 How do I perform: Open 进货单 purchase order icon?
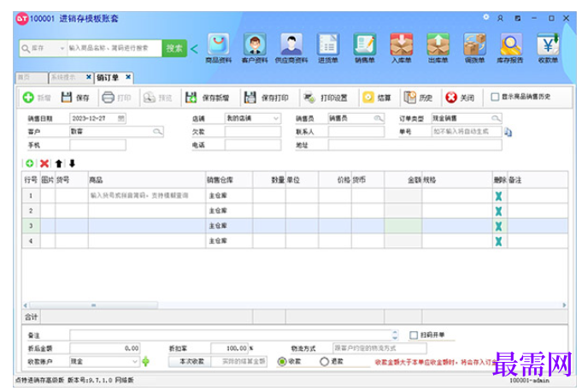click(328, 48)
